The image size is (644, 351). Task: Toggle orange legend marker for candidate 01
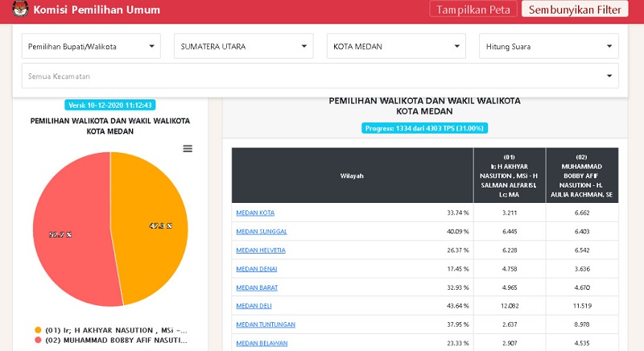point(38,330)
